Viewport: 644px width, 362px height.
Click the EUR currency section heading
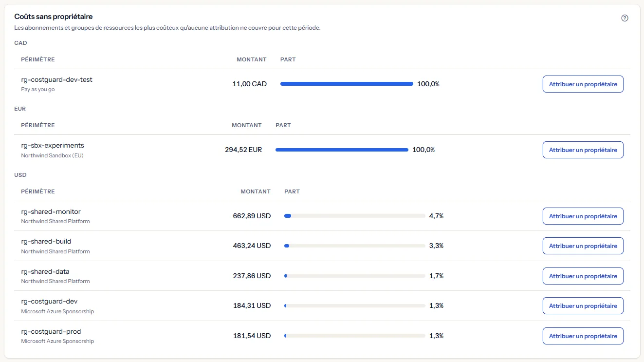coord(20,109)
